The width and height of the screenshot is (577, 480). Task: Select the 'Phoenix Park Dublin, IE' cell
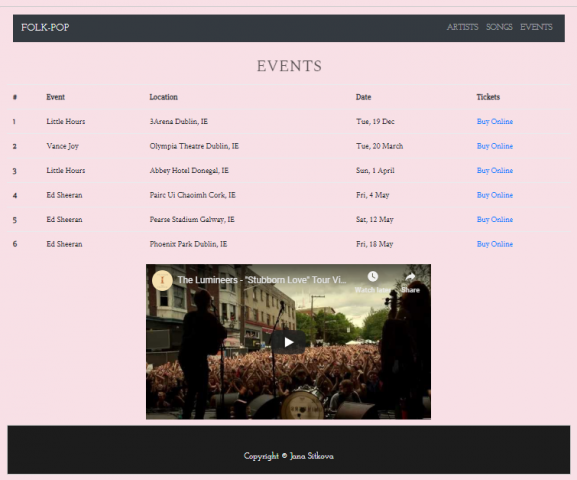click(188, 244)
